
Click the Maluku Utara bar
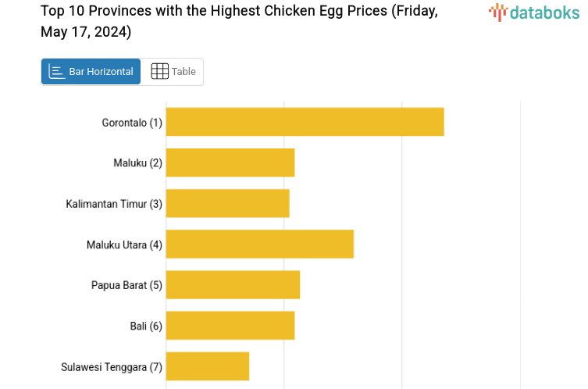point(259,244)
